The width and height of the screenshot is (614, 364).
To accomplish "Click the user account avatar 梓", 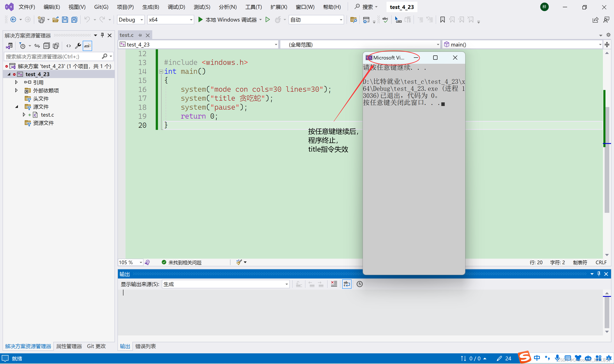I will [x=544, y=7].
